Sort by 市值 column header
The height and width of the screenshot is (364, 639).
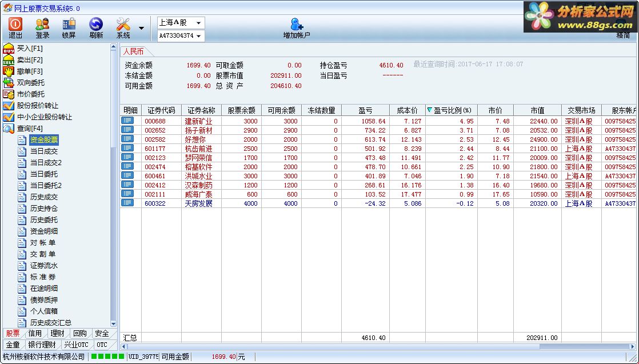click(x=537, y=110)
